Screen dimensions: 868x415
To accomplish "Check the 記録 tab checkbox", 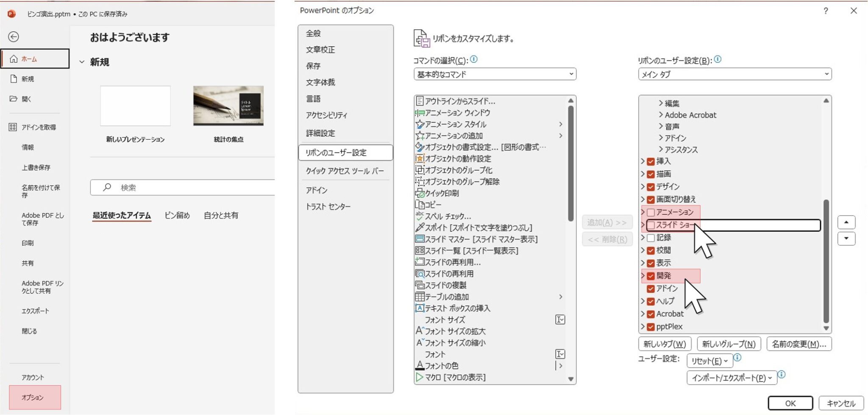I will coord(651,238).
